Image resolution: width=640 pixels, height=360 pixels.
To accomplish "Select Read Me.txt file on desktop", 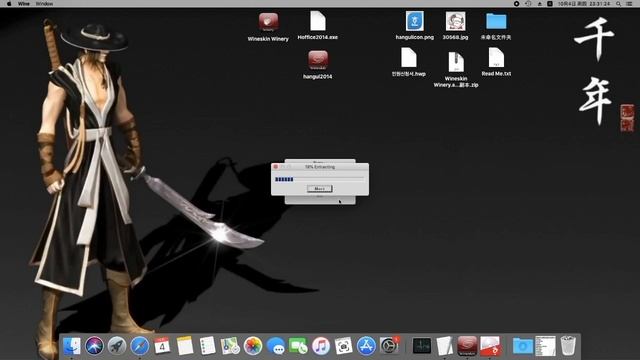I will pyautogui.click(x=496, y=58).
